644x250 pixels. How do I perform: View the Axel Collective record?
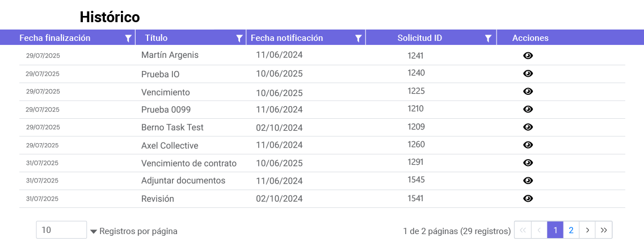(x=528, y=145)
